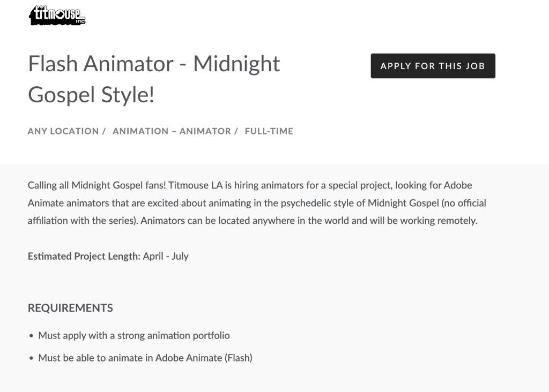Click the Flash Animator job title heading
This screenshot has width=549, height=392.
click(154, 79)
